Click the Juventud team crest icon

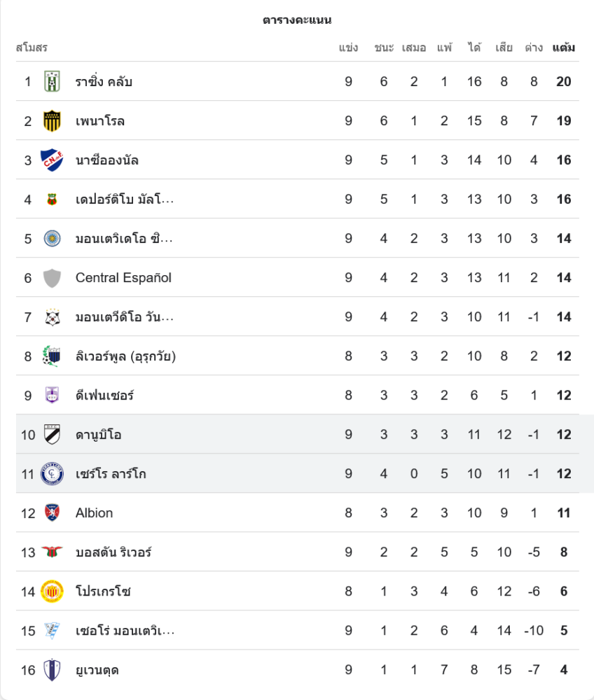click(52, 670)
